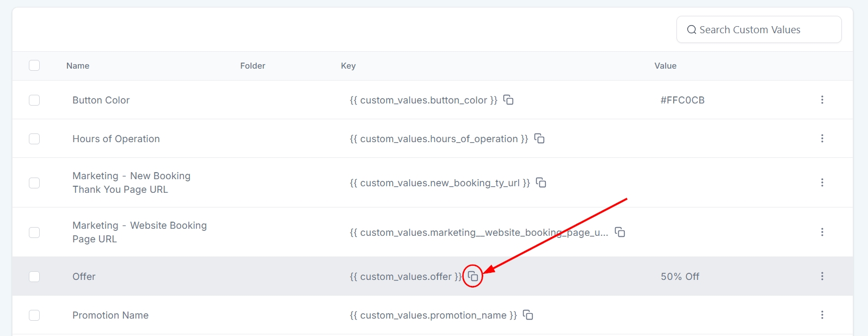Click the #FFC0CB color value
868x336 pixels.
682,100
